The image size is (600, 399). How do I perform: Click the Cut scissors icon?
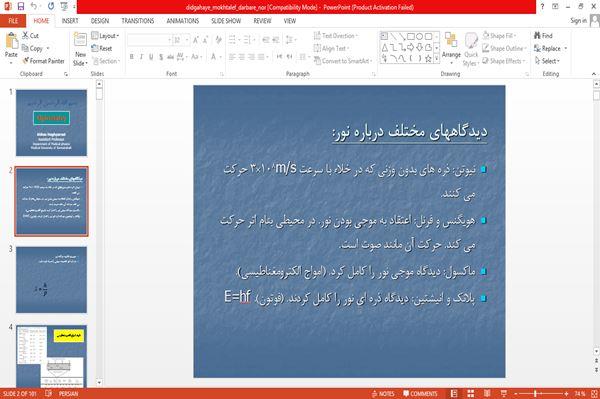(25, 36)
